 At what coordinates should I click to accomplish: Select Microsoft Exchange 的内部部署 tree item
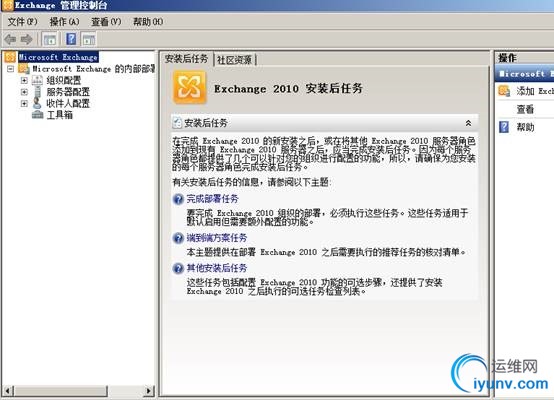pyautogui.click(x=94, y=69)
